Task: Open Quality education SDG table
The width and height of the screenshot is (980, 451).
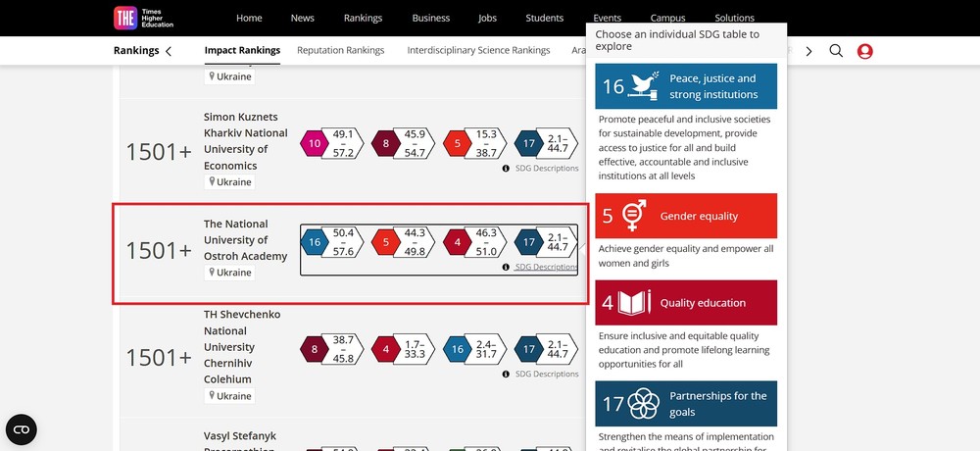Action: pyautogui.click(x=686, y=303)
